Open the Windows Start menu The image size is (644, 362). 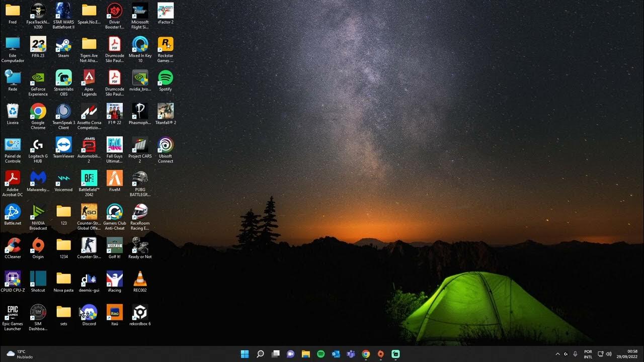click(245, 354)
